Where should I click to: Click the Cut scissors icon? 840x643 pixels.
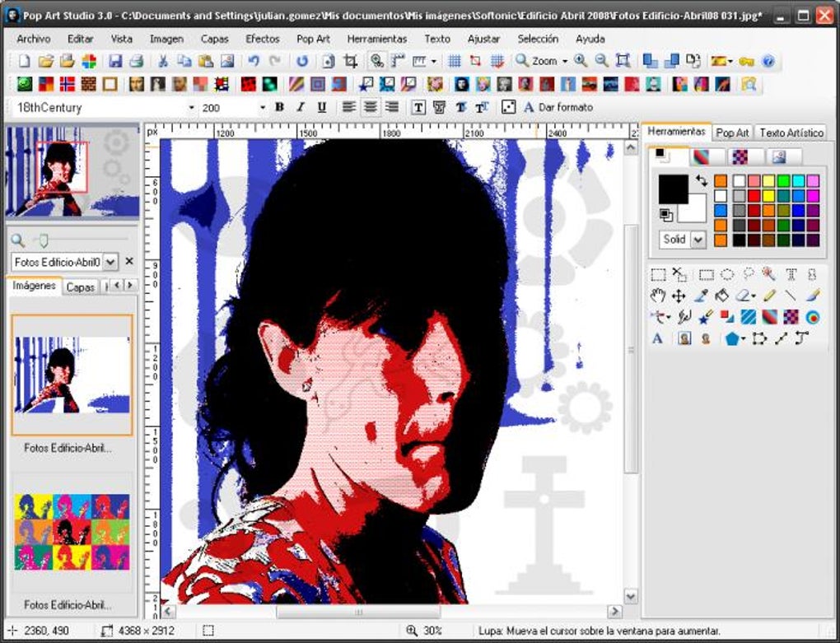[x=163, y=61]
